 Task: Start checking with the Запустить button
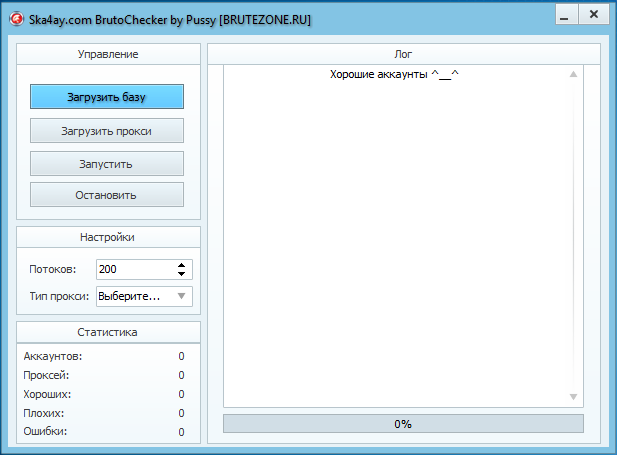107,164
